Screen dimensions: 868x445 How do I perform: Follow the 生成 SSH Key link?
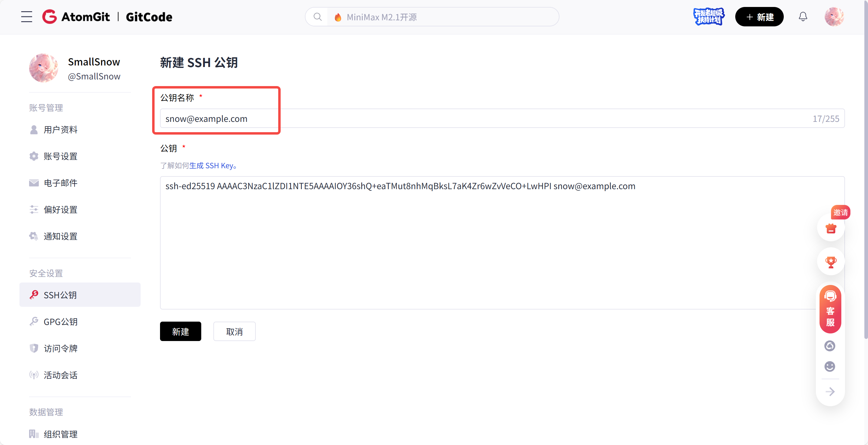click(x=211, y=166)
